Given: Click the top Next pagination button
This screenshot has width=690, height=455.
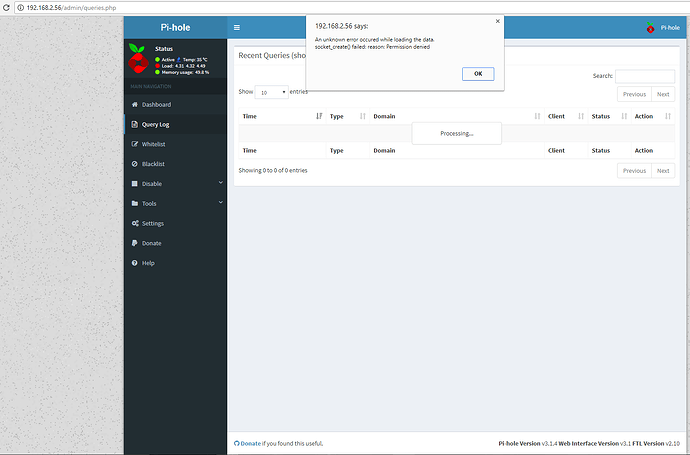Looking at the screenshot, I should [662, 94].
